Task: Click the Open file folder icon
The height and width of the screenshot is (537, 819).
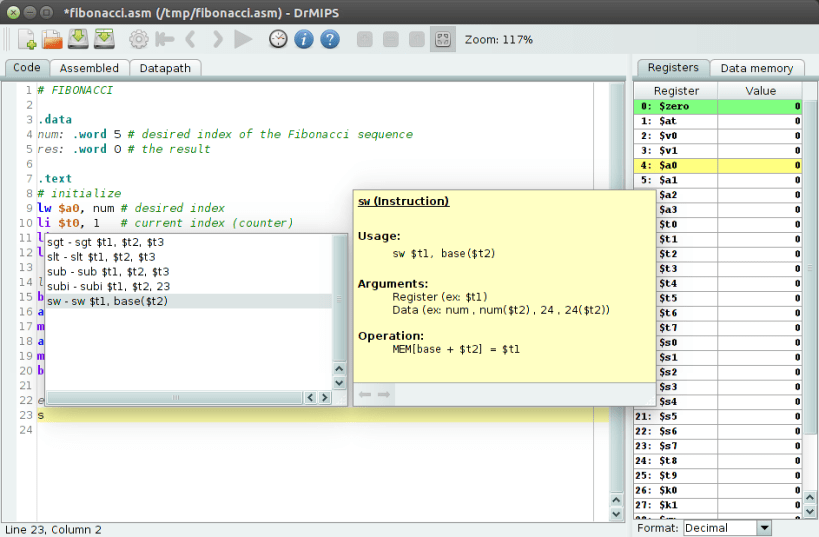Action: [53, 40]
